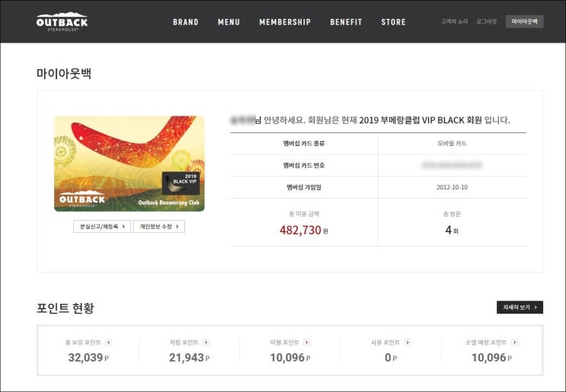
Task: Open the STORE menu
Action: (x=393, y=22)
